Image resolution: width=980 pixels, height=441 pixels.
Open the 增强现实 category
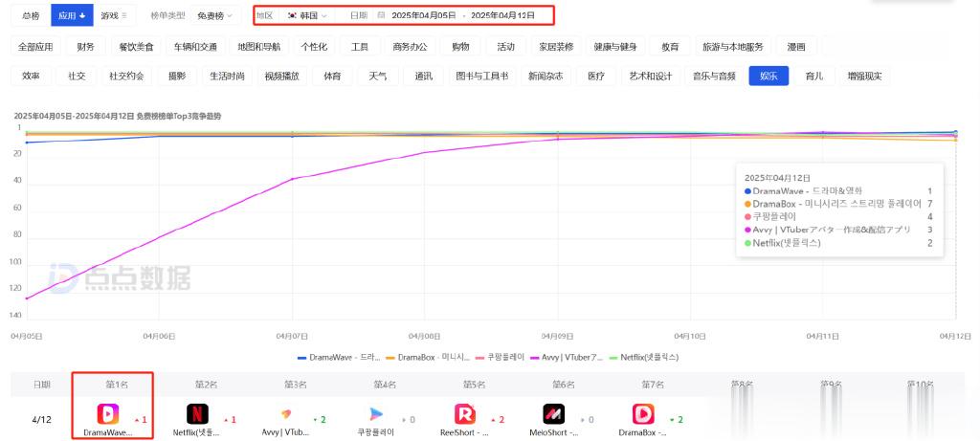pyautogui.click(x=864, y=77)
